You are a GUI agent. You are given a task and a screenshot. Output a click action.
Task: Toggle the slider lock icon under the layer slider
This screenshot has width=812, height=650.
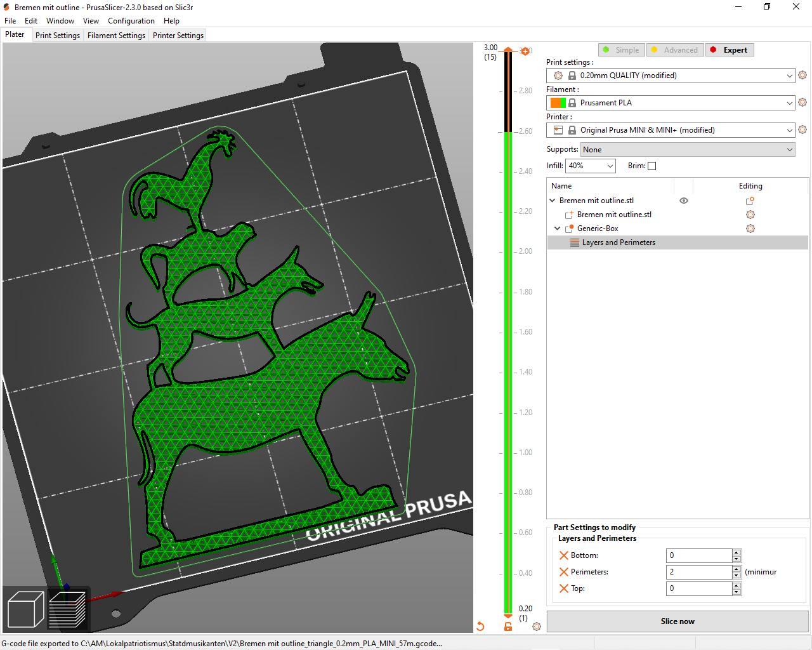click(x=508, y=627)
